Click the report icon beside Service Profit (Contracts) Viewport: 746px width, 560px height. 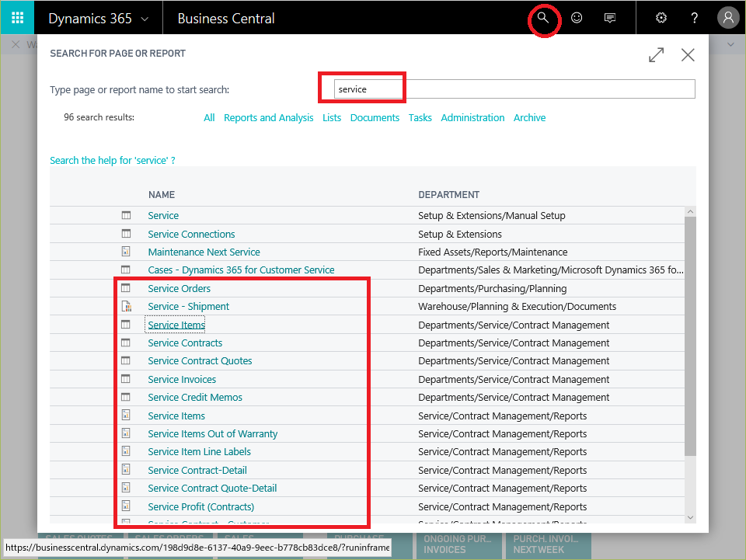pos(126,506)
